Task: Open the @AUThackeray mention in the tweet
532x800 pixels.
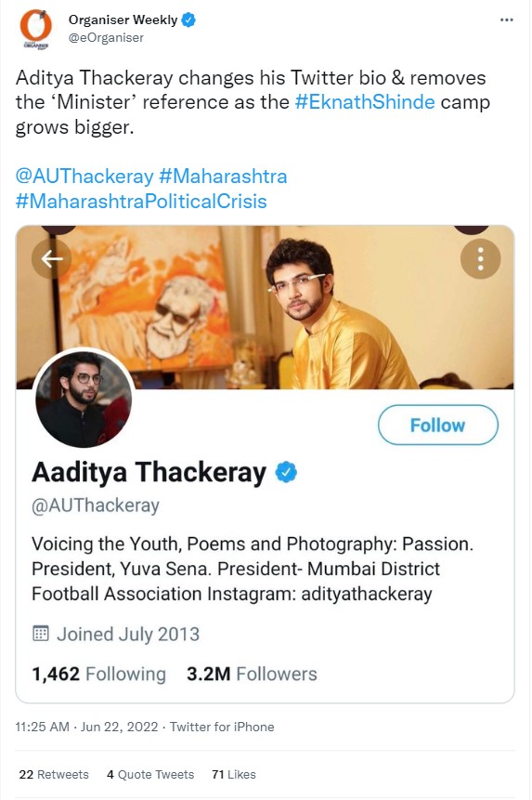Action: click(x=84, y=177)
